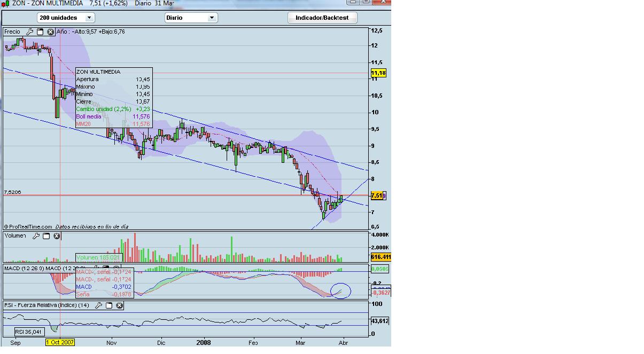Screen dimensions: 644x354
Task: Open RSI indicator wrench settings
Action: point(99,305)
